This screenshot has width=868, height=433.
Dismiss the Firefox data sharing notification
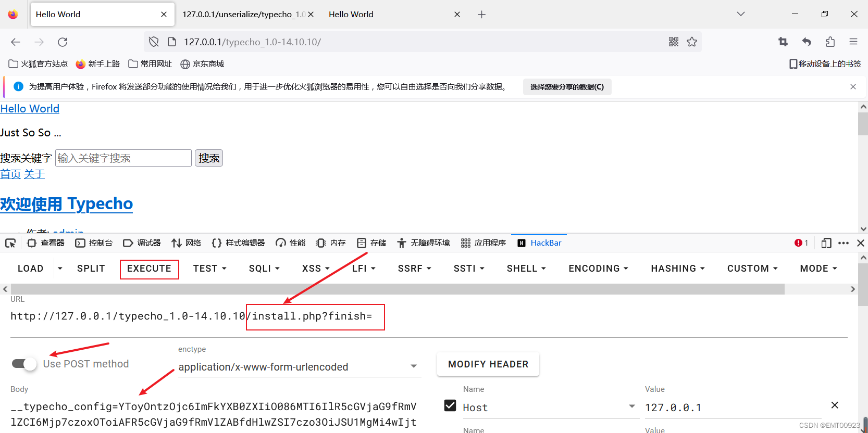[x=853, y=87]
